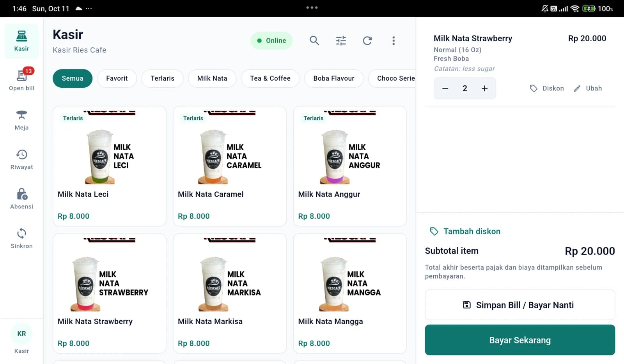The height and width of the screenshot is (364, 624).
Task: Add Milk Nata Caramel to order
Action: point(230,166)
